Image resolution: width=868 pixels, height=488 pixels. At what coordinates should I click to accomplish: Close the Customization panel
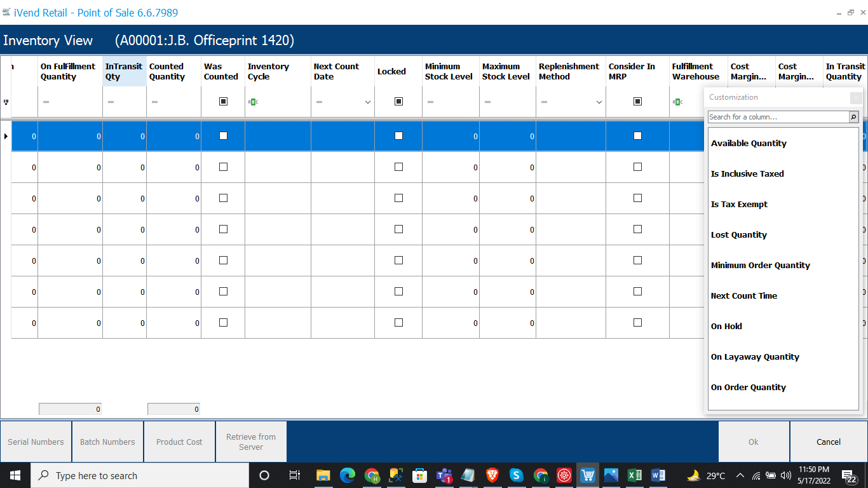(x=856, y=98)
